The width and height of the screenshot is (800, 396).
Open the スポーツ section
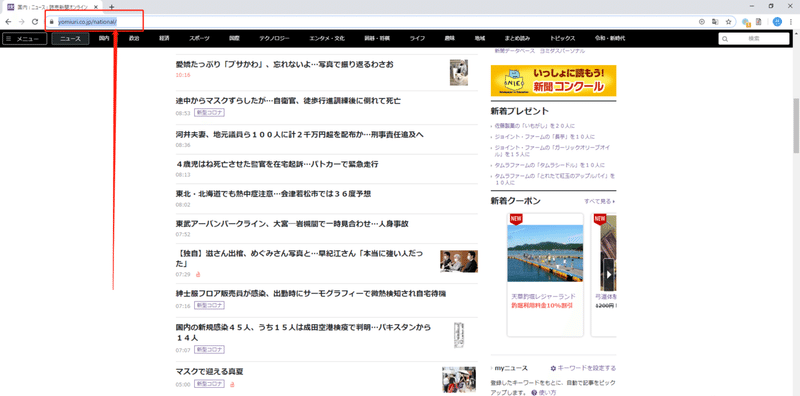(x=199, y=39)
